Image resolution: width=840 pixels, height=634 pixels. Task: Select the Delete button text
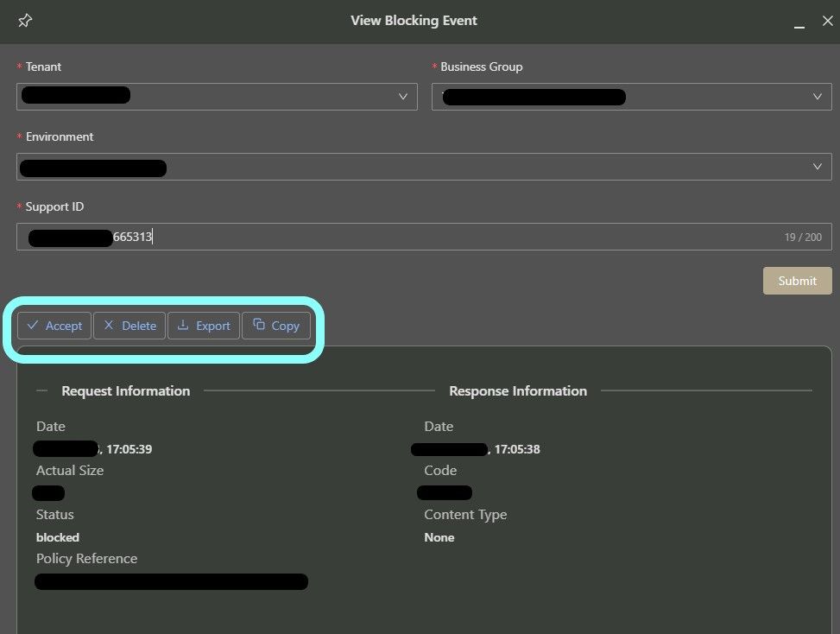pos(139,326)
